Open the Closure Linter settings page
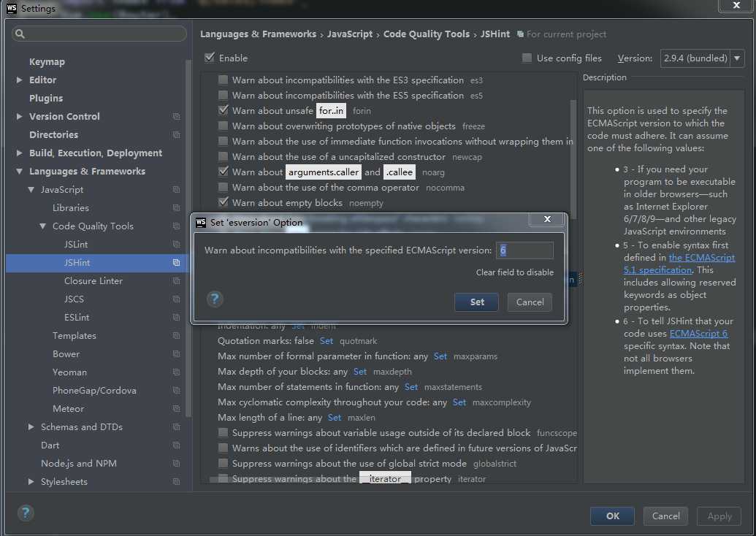The image size is (756, 536). [93, 281]
